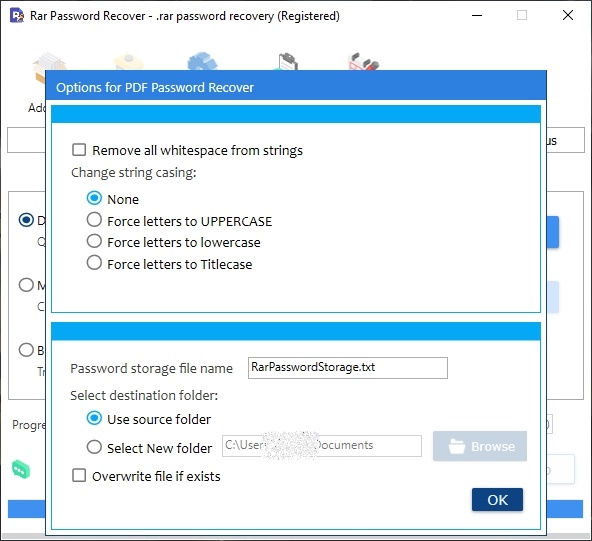Select Force letters to UPPERCASE

tap(94, 219)
